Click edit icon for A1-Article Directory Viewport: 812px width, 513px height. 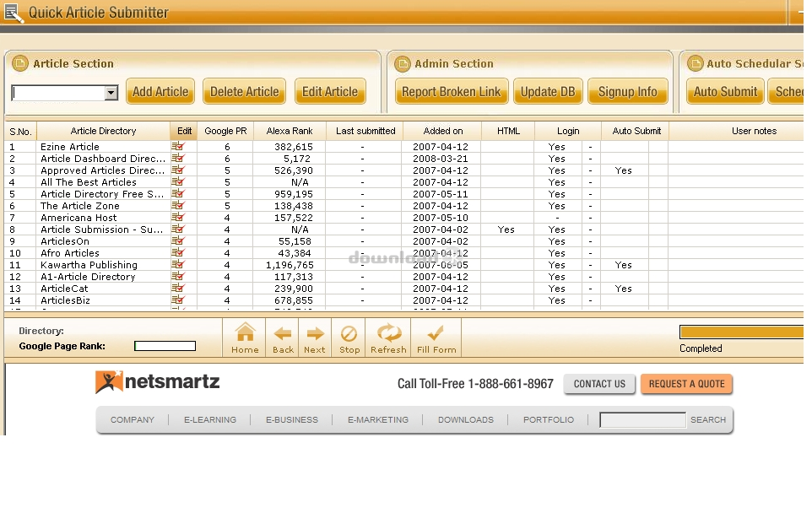coord(178,277)
